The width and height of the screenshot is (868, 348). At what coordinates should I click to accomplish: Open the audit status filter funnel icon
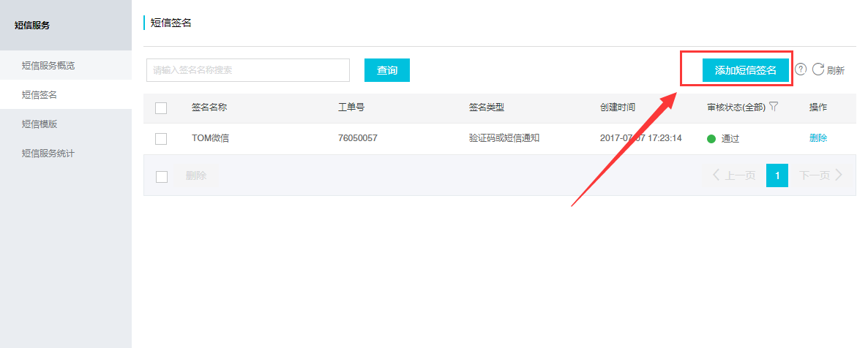pyautogui.click(x=774, y=107)
